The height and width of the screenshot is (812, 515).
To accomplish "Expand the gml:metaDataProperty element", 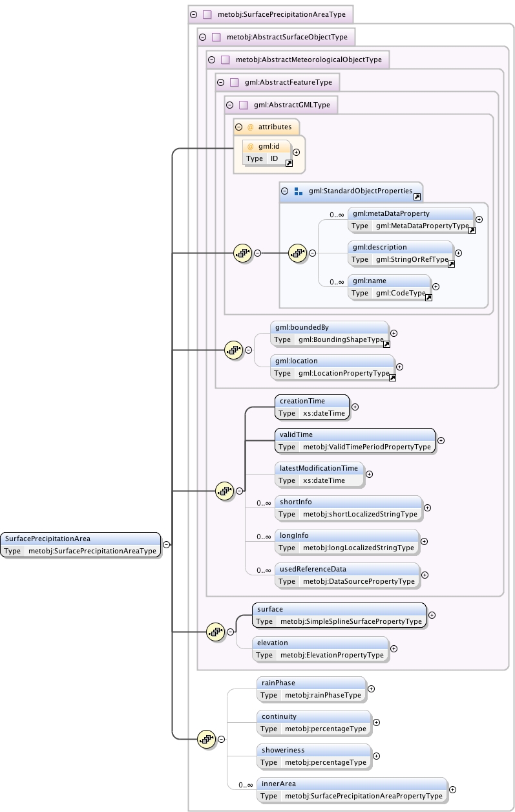I will (x=479, y=220).
